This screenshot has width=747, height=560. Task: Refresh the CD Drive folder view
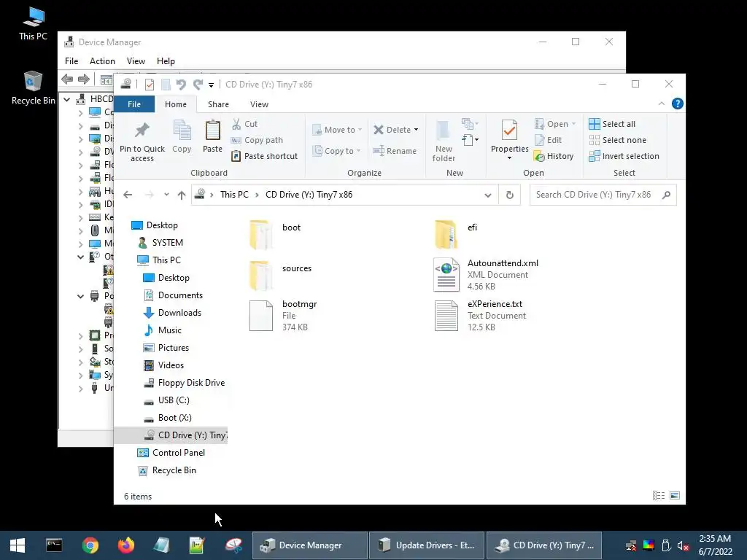(x=510, y=195)
